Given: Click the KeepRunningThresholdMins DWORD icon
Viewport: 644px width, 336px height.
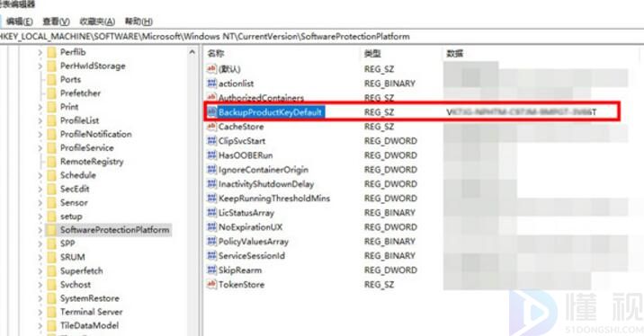Looking at the screenshot, I should [211, 199].
